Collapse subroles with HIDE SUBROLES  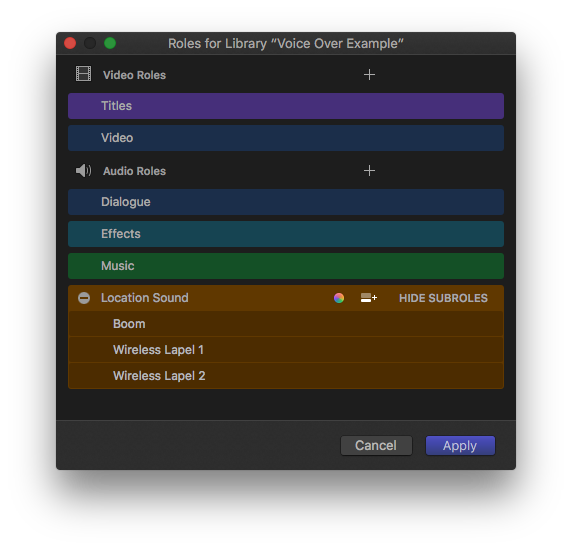tap(443, 298)
